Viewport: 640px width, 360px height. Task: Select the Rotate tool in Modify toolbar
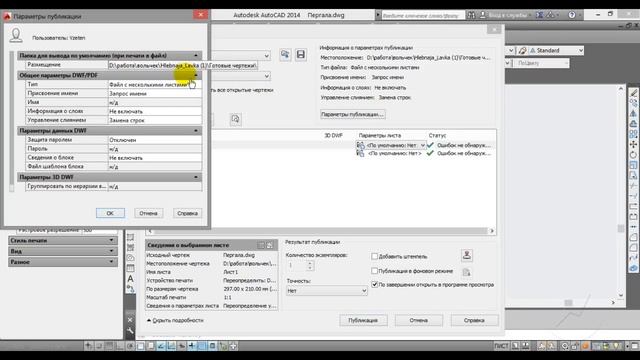click(633, 155)
